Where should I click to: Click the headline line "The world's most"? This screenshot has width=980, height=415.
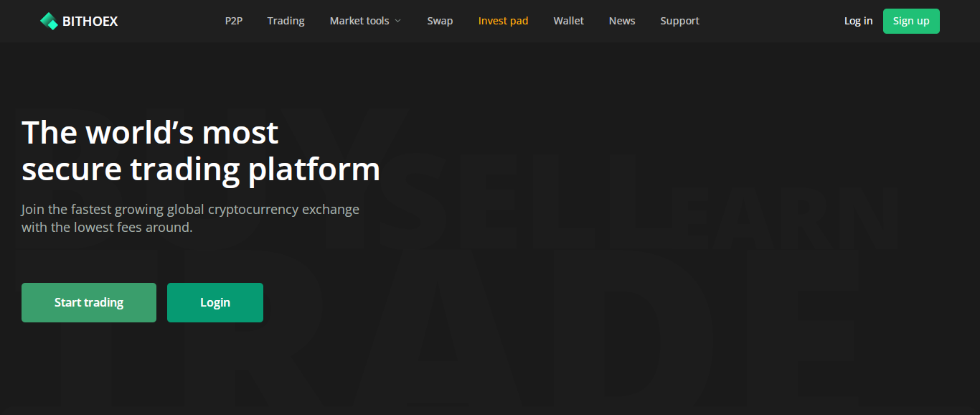pyautogui.click(x=150, y=133)
